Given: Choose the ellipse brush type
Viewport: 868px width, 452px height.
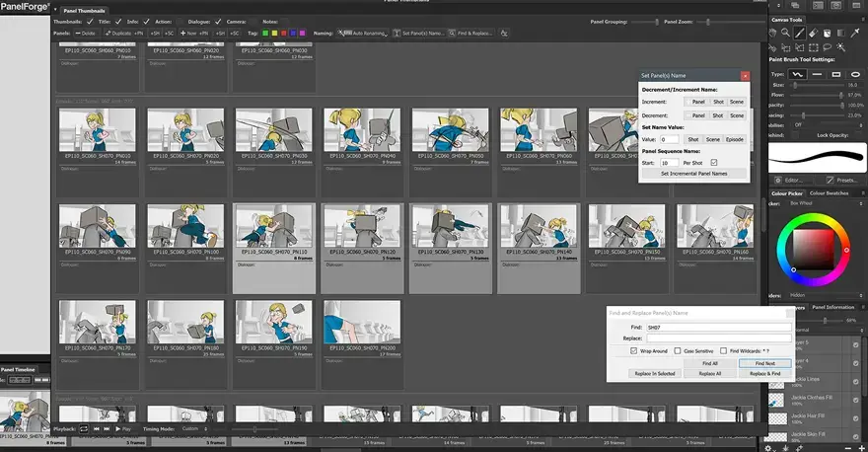Looking at the screenshot, I should click(x=855, y=74).
